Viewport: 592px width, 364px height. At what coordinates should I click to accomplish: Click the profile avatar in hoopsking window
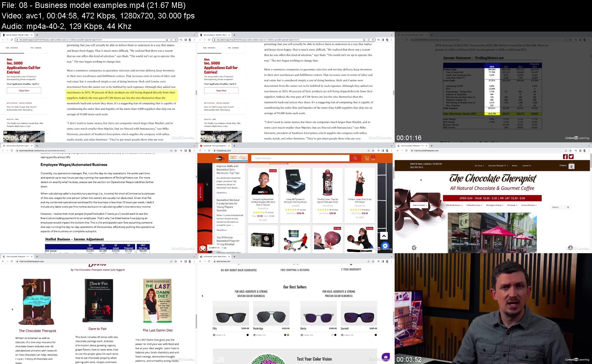click(387, 151)
